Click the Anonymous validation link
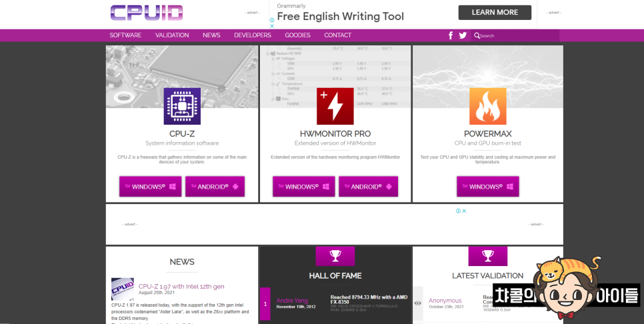644x324 pixels. pos(445,301)
